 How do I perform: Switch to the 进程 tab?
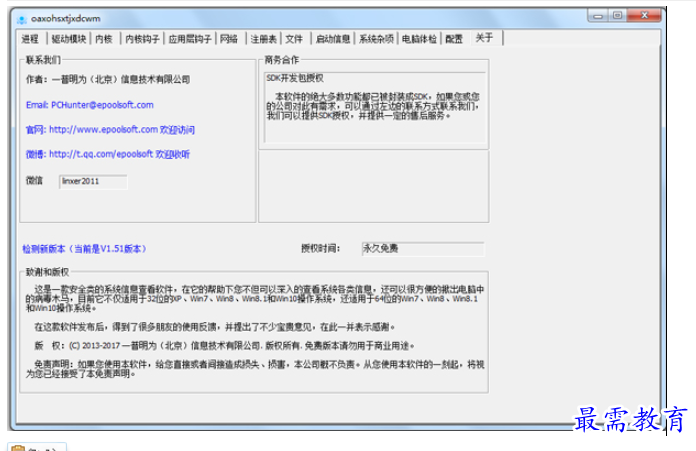pos(30,39)
